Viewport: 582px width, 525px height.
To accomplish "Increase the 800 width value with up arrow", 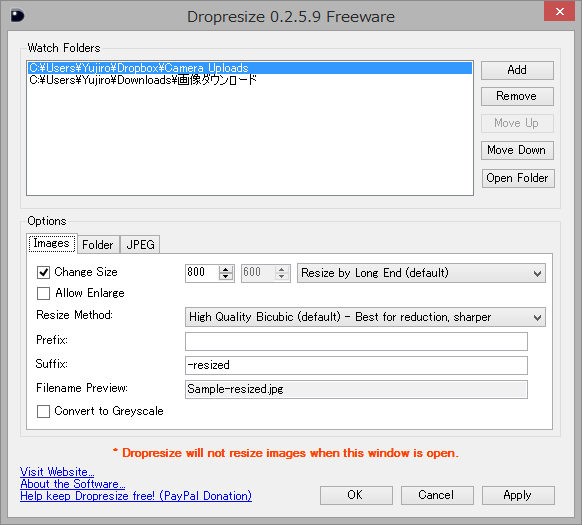I will click(x=226, y=269).
